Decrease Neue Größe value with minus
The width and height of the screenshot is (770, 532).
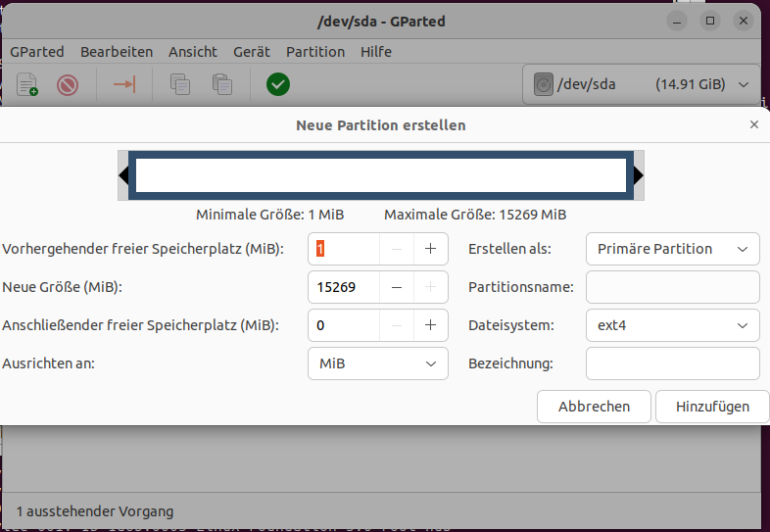pyautogui.click(x=396, y=287)
